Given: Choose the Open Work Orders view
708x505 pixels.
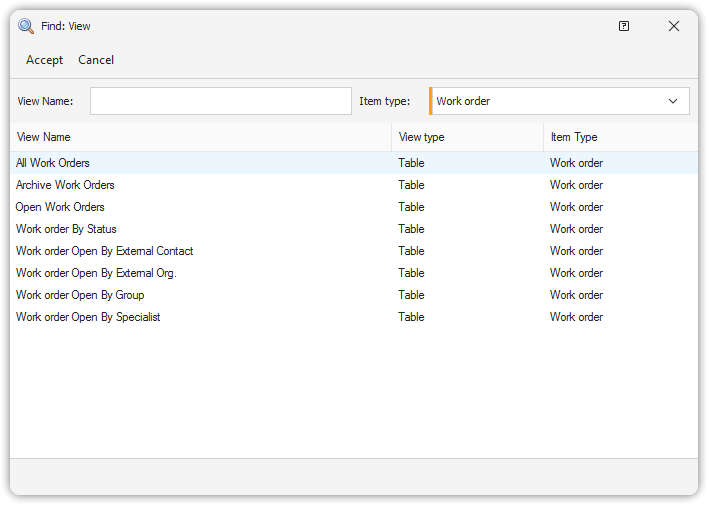Looking at the screenshot, I should coord(60,207).
